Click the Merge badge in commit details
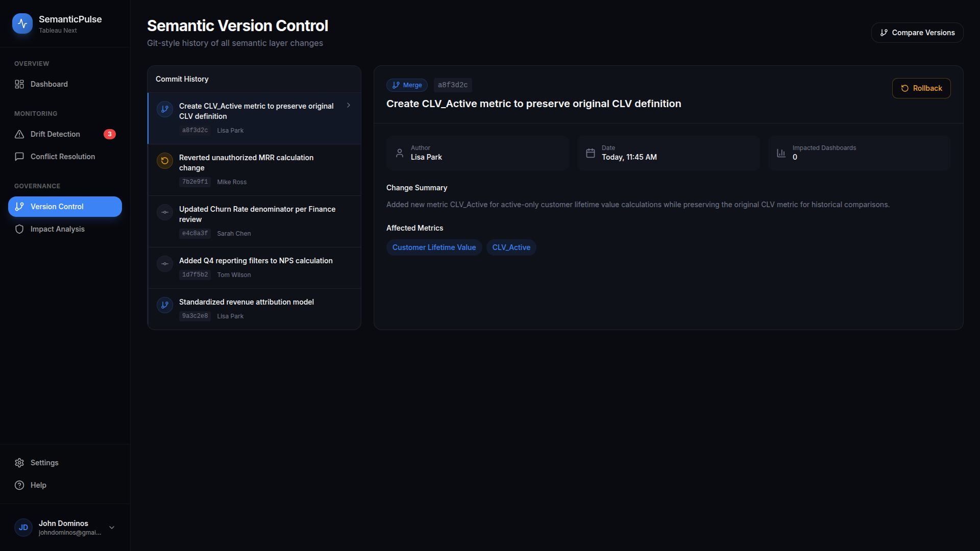The height and width of the screenshot is (551, 980). pos(407,85)
